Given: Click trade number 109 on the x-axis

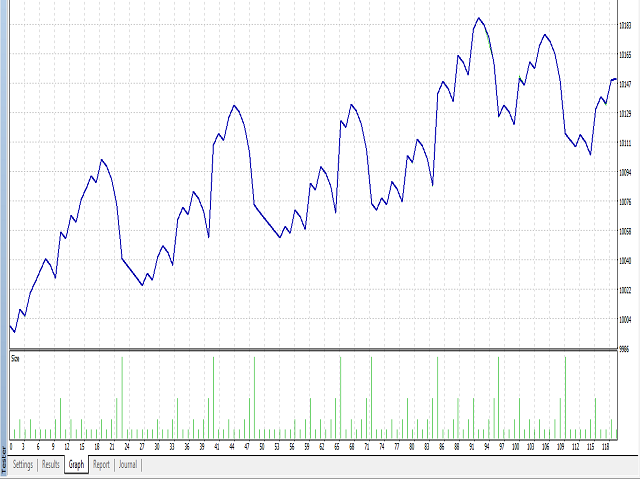Looking at the screenshot, I should 561,447.
